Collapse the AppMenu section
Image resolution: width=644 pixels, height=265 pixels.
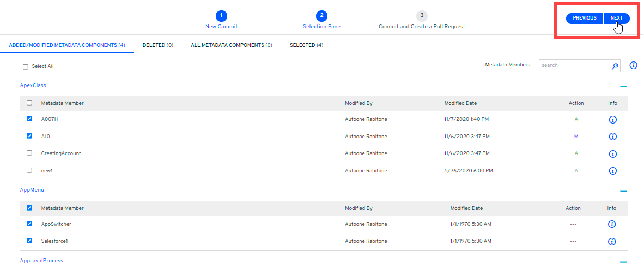pos(623,191)
